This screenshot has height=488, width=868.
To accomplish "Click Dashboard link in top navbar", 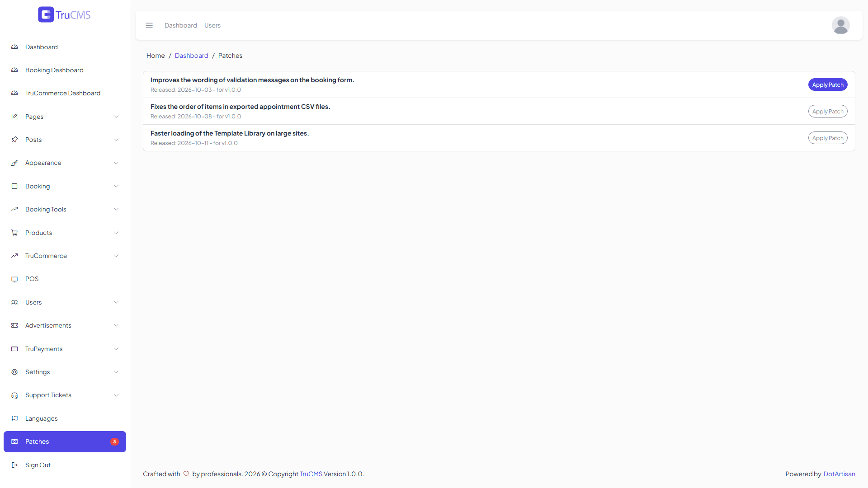I will 181,25.
